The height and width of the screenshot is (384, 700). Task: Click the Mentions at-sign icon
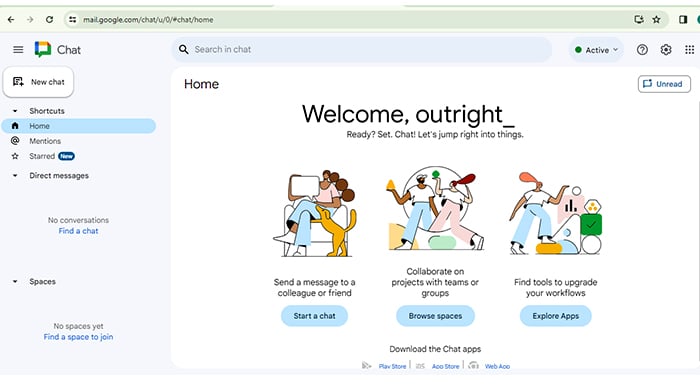click(x=15, y=141)
